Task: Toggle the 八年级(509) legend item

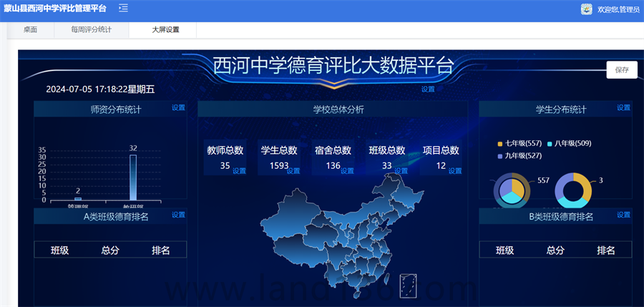Action: (x=570, y=144)
